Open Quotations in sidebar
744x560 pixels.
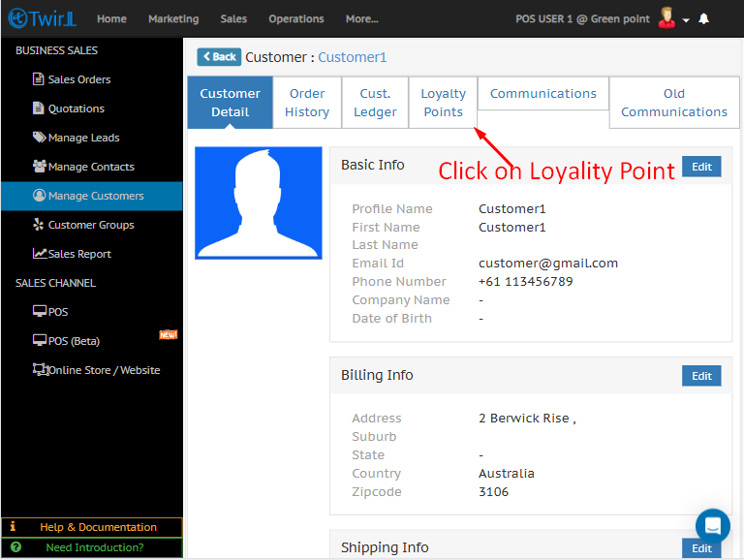76,109
